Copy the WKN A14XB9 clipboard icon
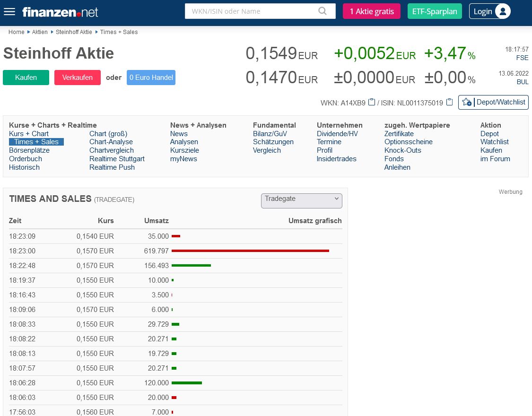The width and height of the screenshot is (532, 416). tap(372, 102)
